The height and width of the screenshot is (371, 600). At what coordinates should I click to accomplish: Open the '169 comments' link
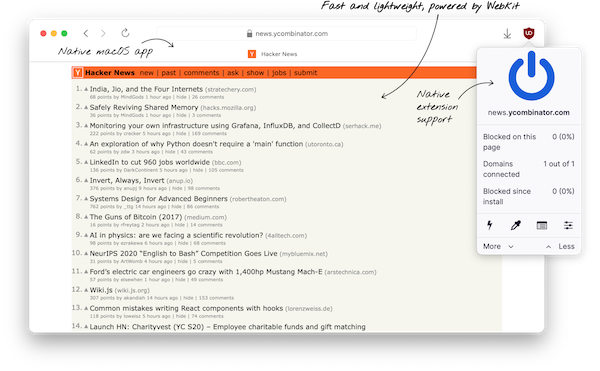tap(209, 133)
